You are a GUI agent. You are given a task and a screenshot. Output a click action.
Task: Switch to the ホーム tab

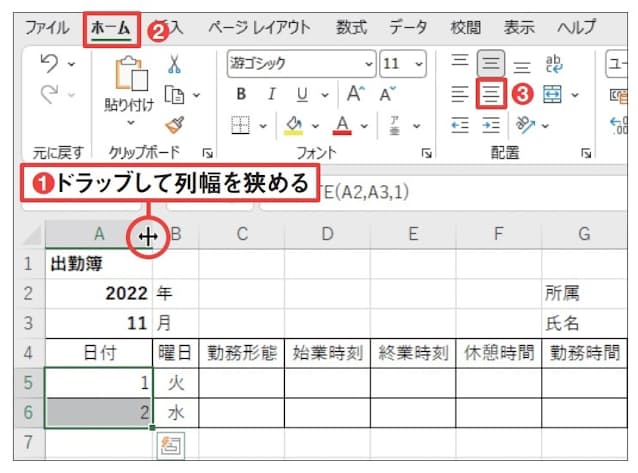pyautogui.click(x=111, y=28)
